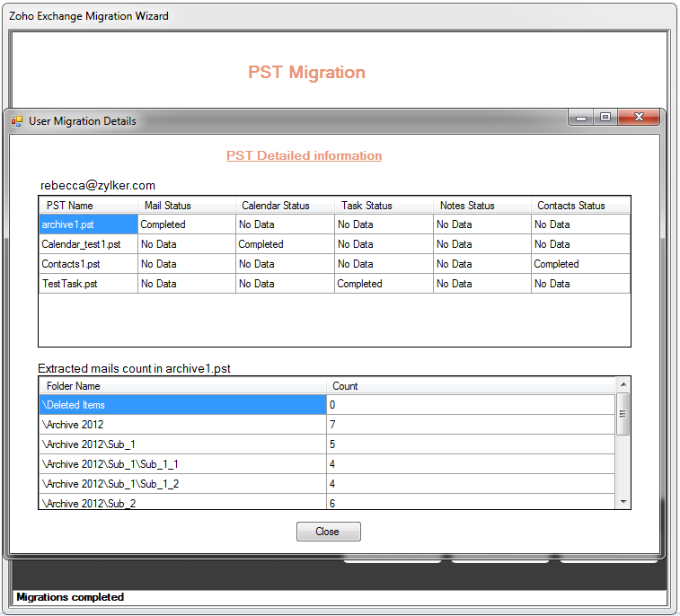Close the User Migration Details window via X

pos(639,118)
